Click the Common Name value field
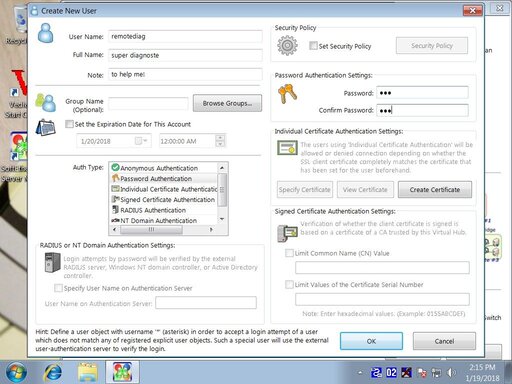 (x=382, y=268)
